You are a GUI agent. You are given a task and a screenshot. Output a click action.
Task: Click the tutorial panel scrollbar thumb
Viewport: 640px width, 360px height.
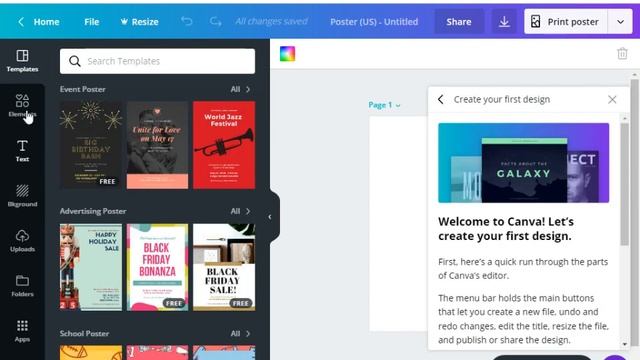[x=624, y=184]
